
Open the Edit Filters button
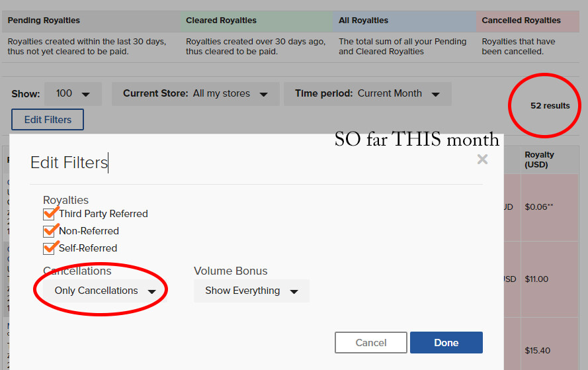point(48,120)
